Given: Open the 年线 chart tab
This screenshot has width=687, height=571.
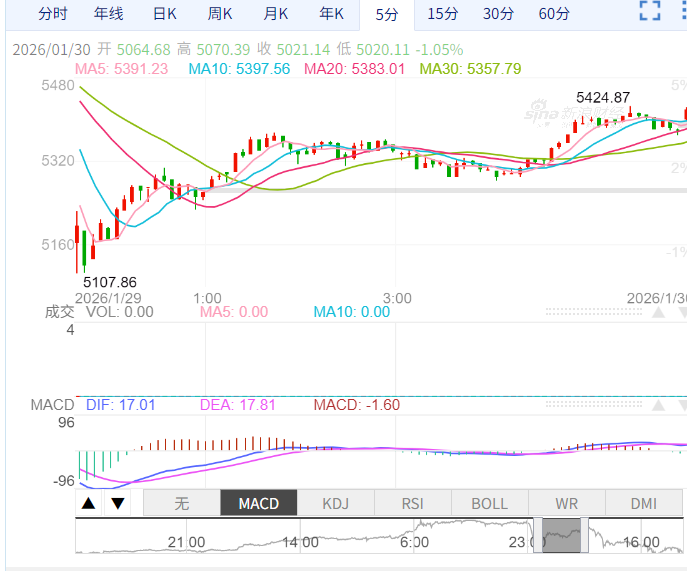Looking at the screenshot, I should 109,14.
